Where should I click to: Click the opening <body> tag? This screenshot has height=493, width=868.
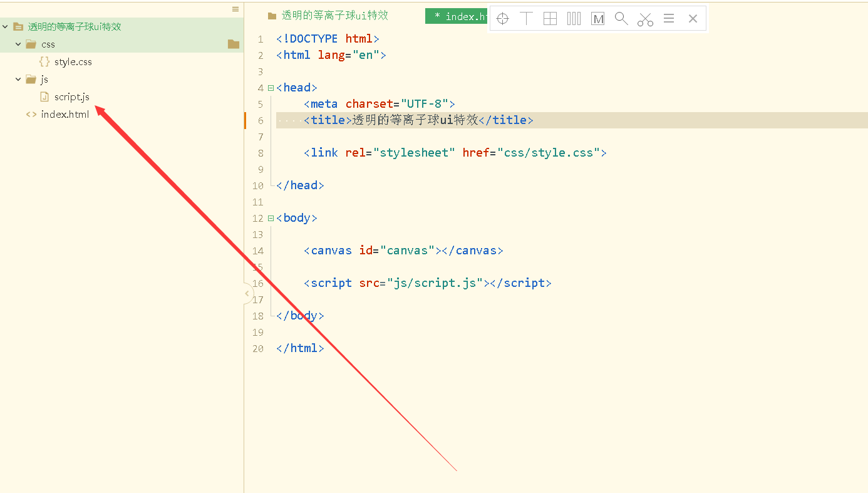pos(297,218)
